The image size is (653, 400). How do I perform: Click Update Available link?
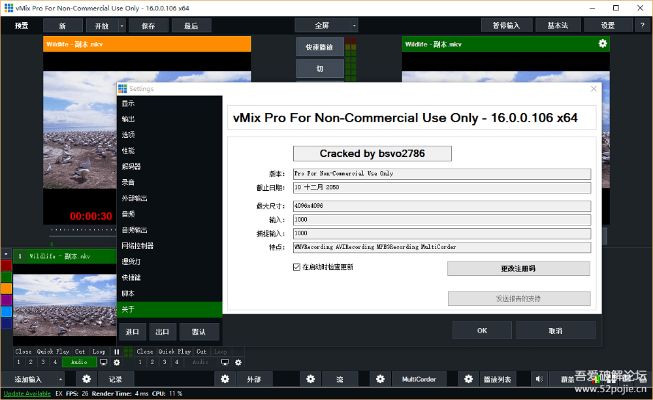click(27, 393)
